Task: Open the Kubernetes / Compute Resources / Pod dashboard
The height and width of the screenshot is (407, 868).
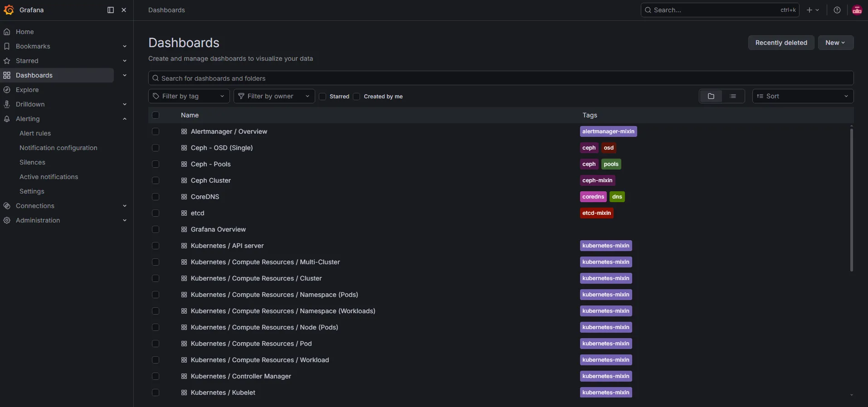Action: tap(251, 344)
